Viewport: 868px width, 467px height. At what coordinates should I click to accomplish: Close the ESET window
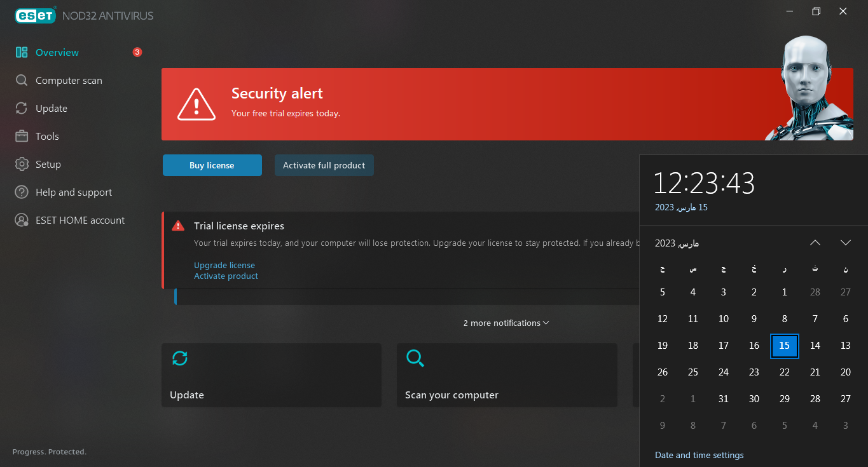click(x=843, y=11)
